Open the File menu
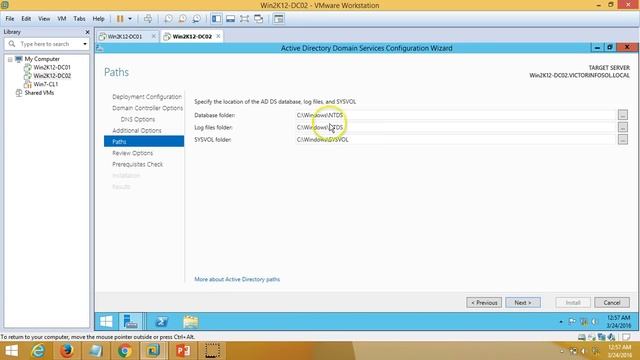Image resolution: width=640 pixels, height=360 pixels. point(10,19)
